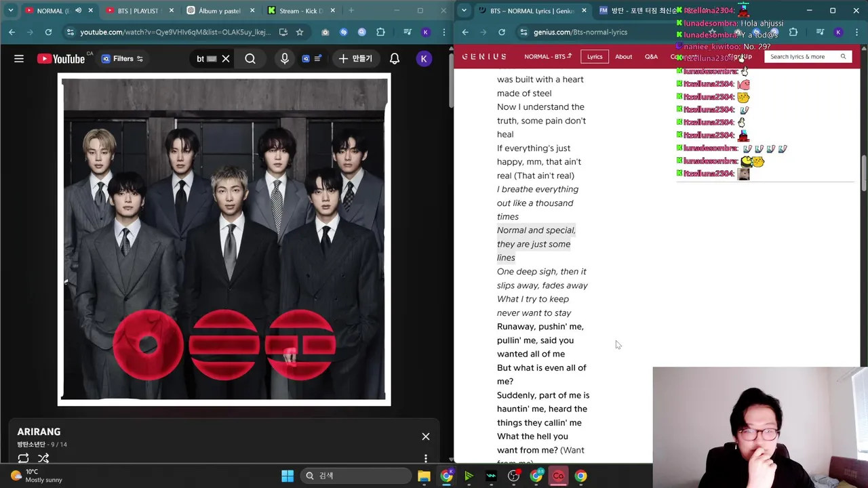Reload the YouTube page
Viewport: 868px width, 488px height.
click(x=48, y=32)
